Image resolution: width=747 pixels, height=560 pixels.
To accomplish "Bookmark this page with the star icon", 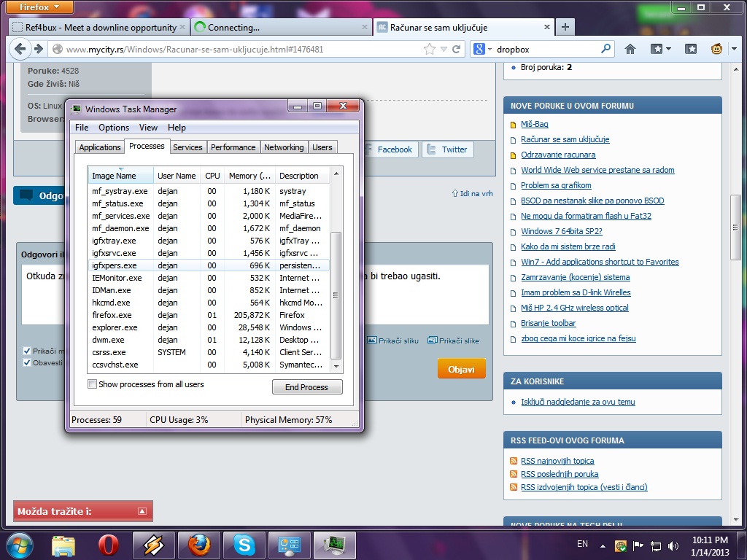I will 430,50.
